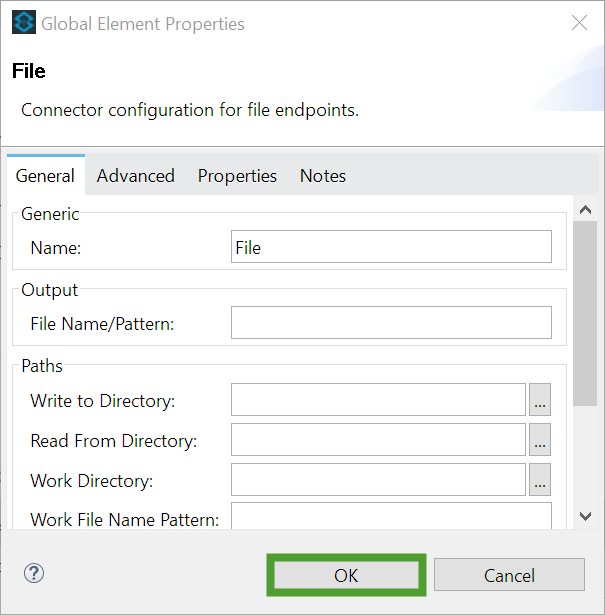Click the Cancel button

click(x=509, y=575)
